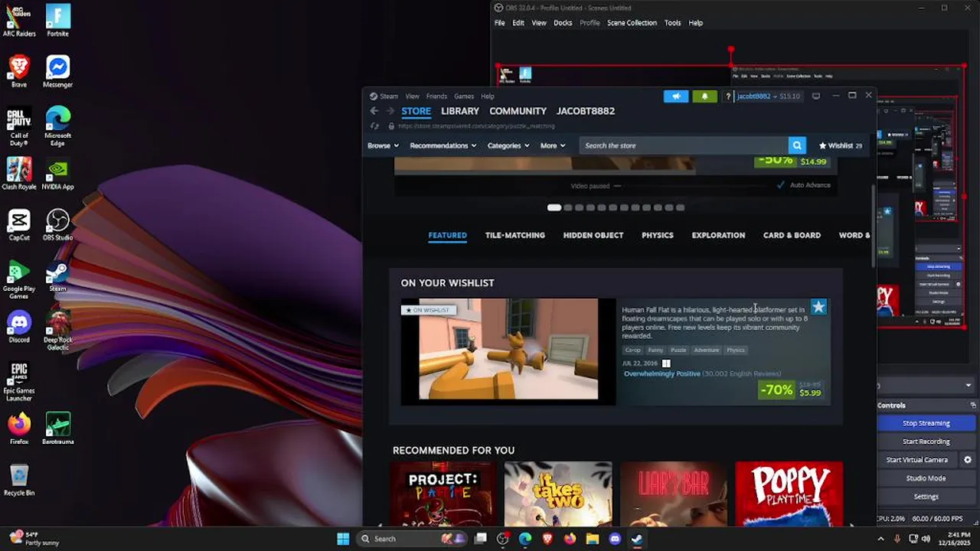Select HIDDEN OBJECT category tab
This screenshot has height=551, width=980.
pyautogui.click(x=593, y=236)
